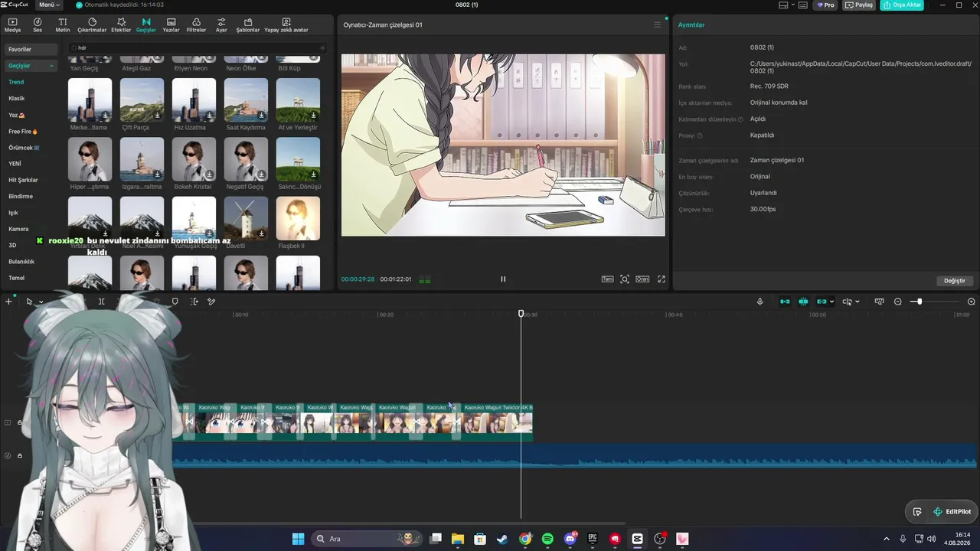Open the audio level meter indicator
This screenshot has height=551, width=980.
[424, 280]
